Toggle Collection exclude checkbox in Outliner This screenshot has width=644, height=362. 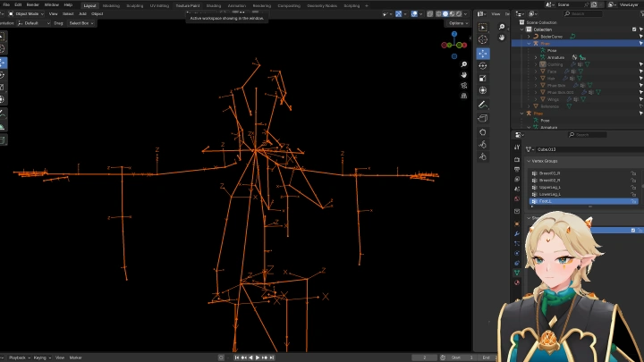point(634,29)
